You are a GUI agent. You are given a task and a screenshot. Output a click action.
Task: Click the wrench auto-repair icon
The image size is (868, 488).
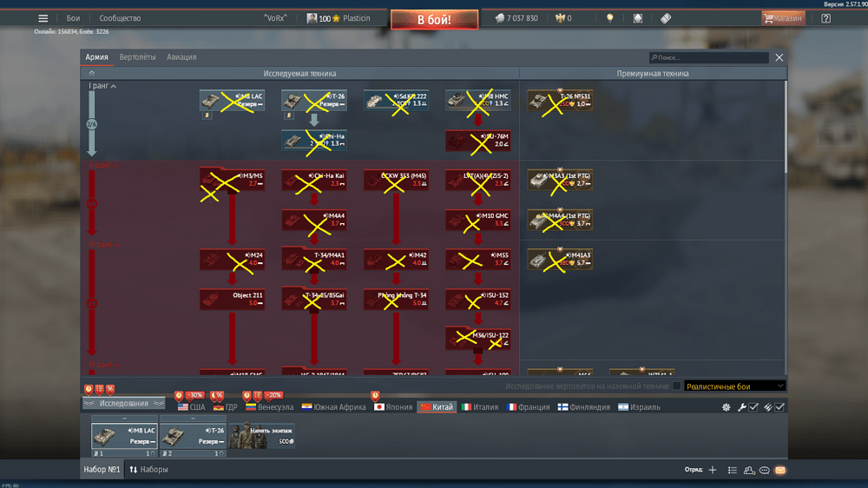click(x=742, y=407)
